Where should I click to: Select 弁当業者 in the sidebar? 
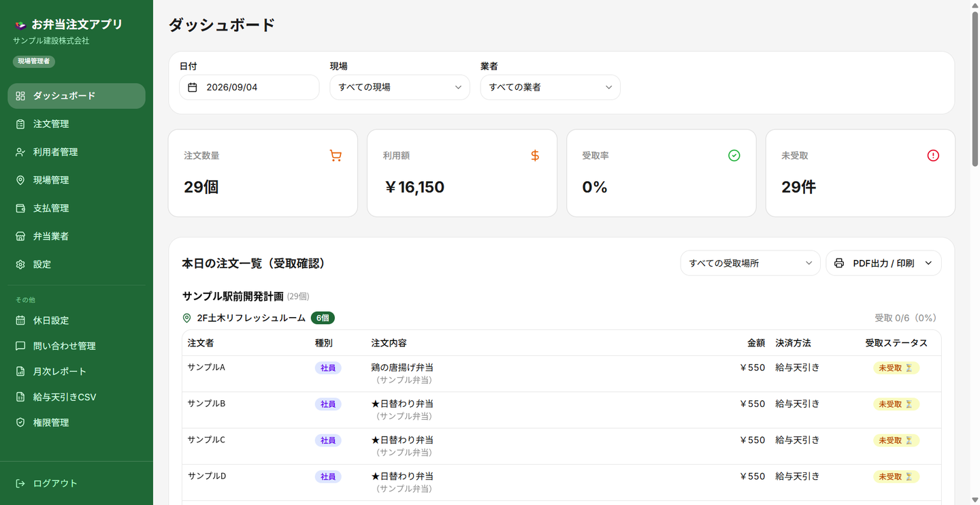pos(76,236)
